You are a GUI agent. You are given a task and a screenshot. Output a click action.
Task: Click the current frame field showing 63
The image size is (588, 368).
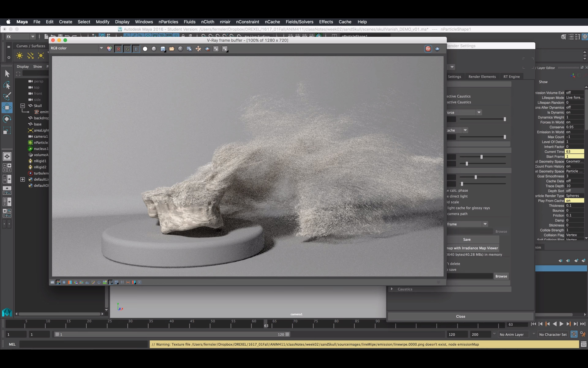coord(517,324)
